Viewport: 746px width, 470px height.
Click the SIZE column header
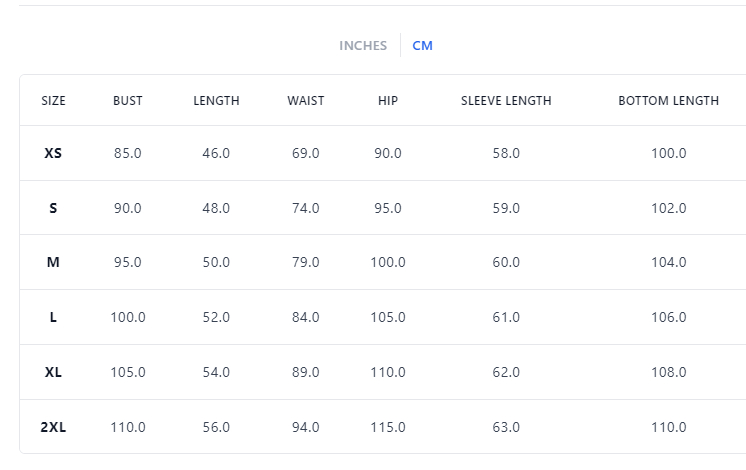[x=53, y=101]
